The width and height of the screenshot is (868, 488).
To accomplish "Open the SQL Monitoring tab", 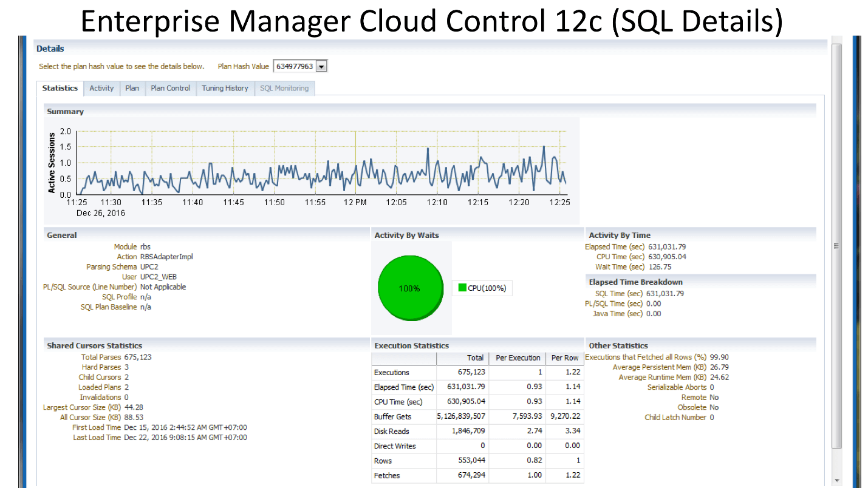I will point(284,88).
